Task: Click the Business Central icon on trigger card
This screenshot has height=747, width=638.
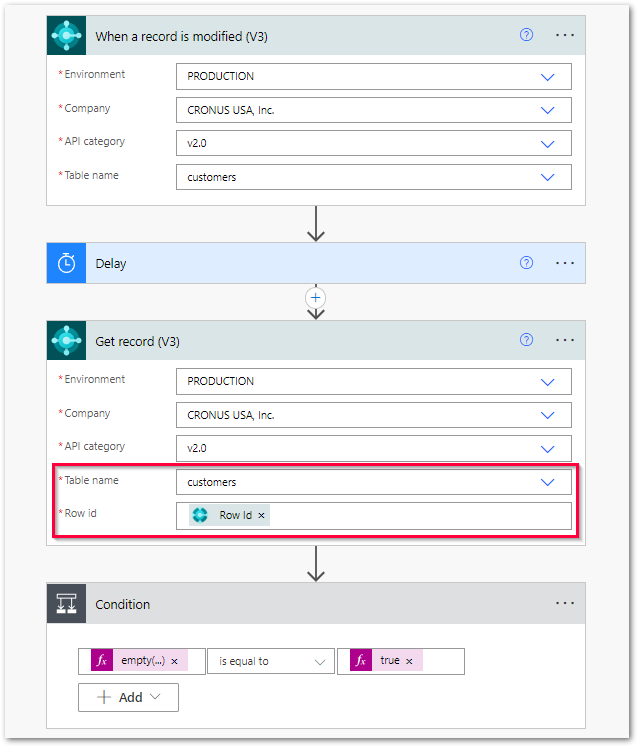Action: point(66,35)
